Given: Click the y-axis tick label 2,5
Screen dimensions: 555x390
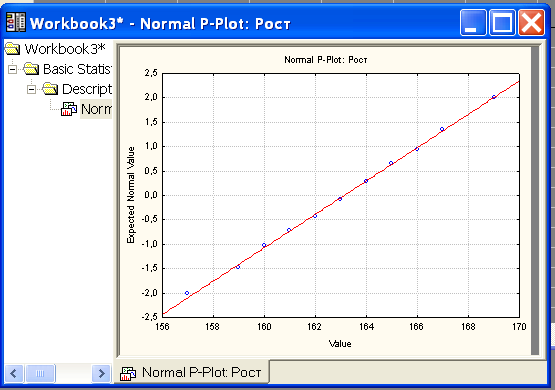Looking at the screenshot, I should tap(150, 73).
